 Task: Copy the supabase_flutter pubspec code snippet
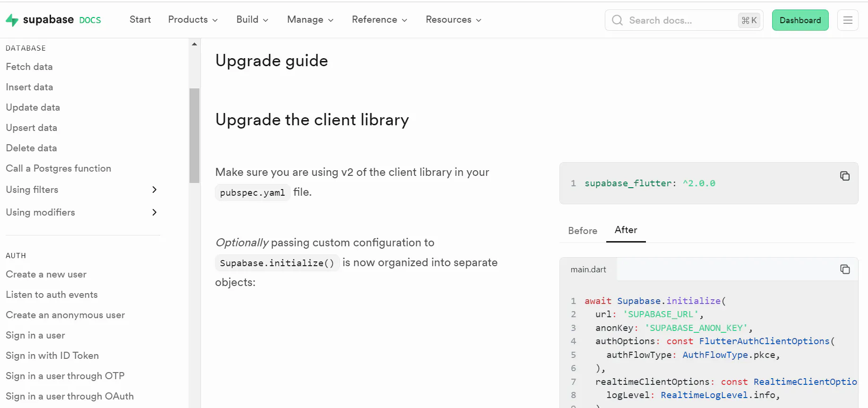(x=845, y=176)
